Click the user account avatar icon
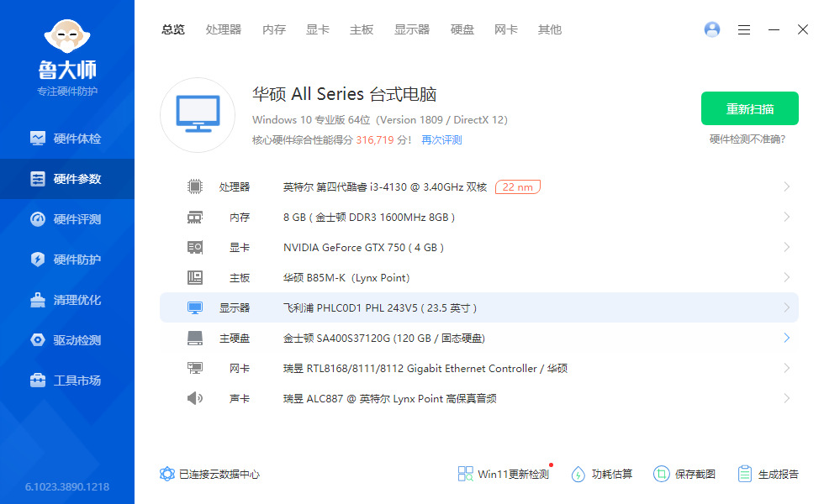 [712, 29]
